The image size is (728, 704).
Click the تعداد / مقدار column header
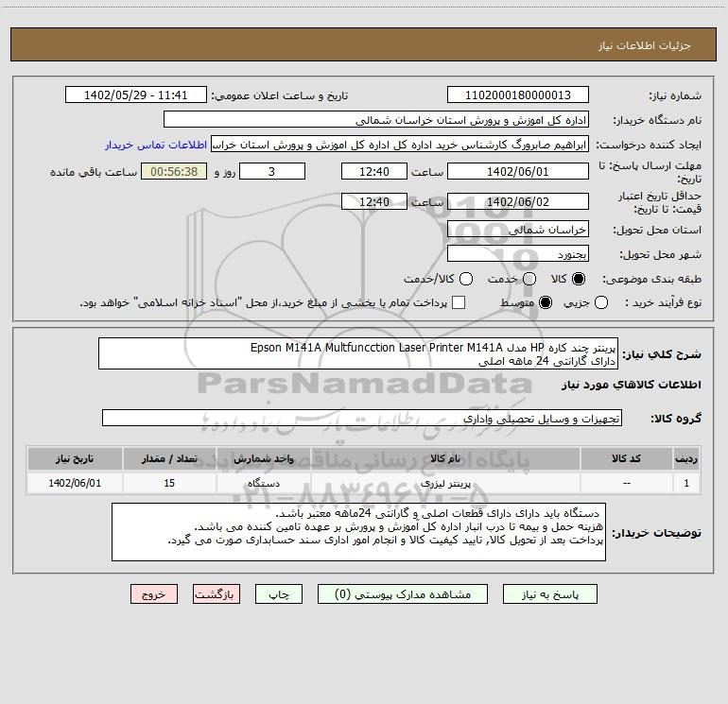[x=169, y=458]
